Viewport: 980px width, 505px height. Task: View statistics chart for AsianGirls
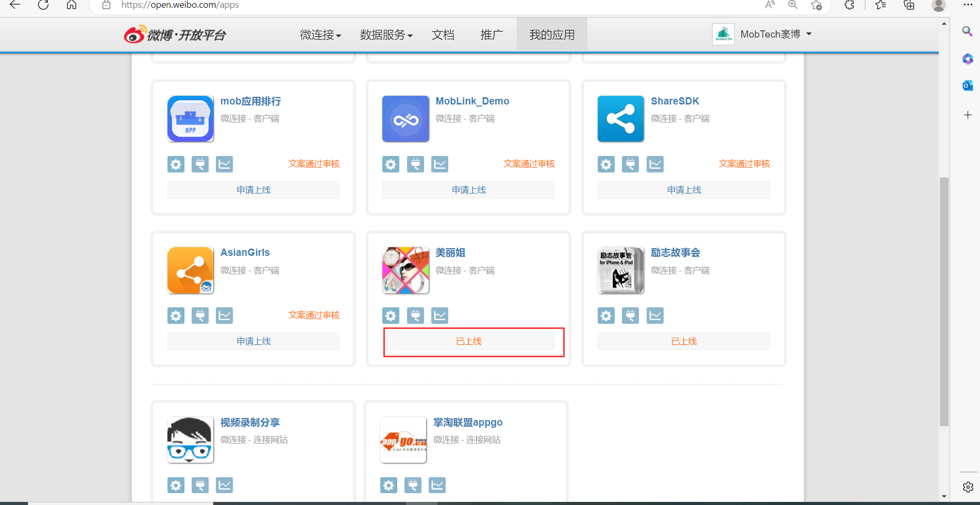(x=224, y=316)
